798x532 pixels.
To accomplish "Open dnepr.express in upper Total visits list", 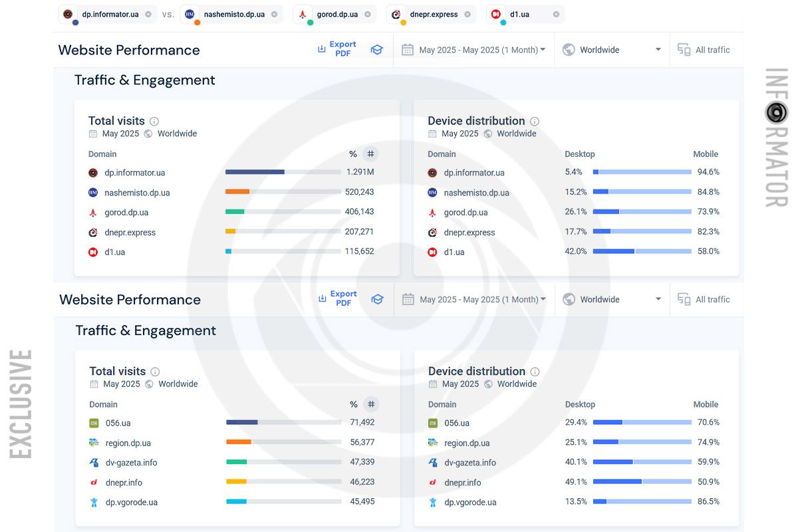I will pyautogui.click(x=130, y=233).
